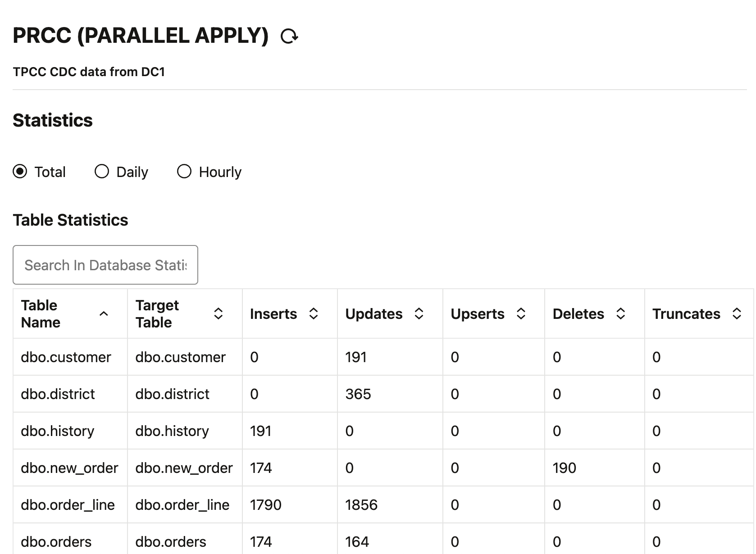This screenshot has height=554, width=756.
Task: Click the dbo.new_order table name cell
Action: pos(69,468)
